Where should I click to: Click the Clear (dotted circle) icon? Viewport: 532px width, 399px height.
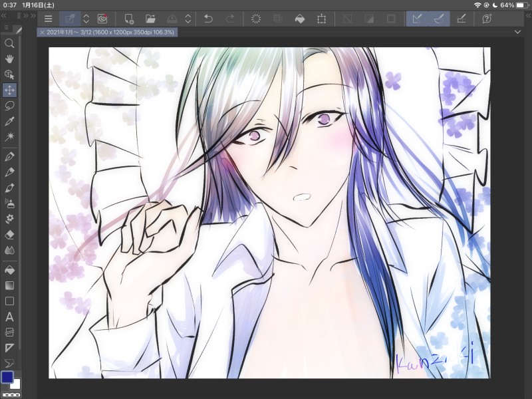coord(256,19)
